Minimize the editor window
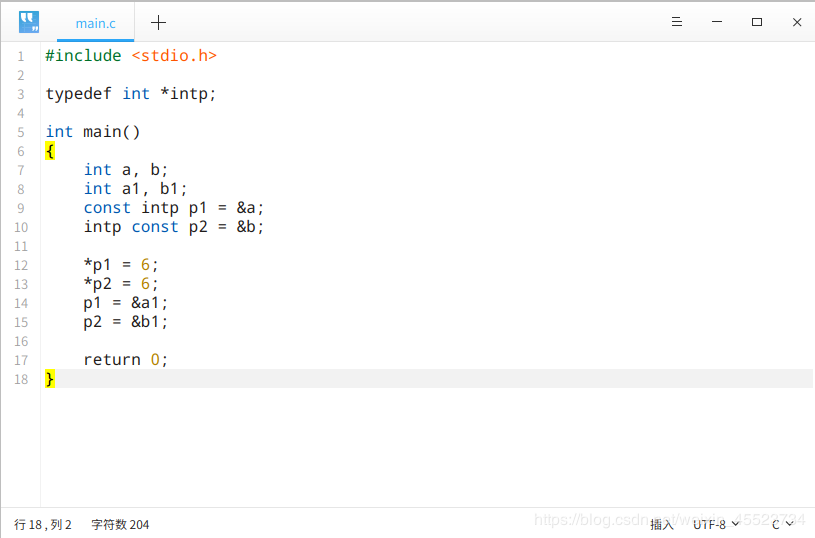Screen dimensions: 815x538 (x=717, y=22)
